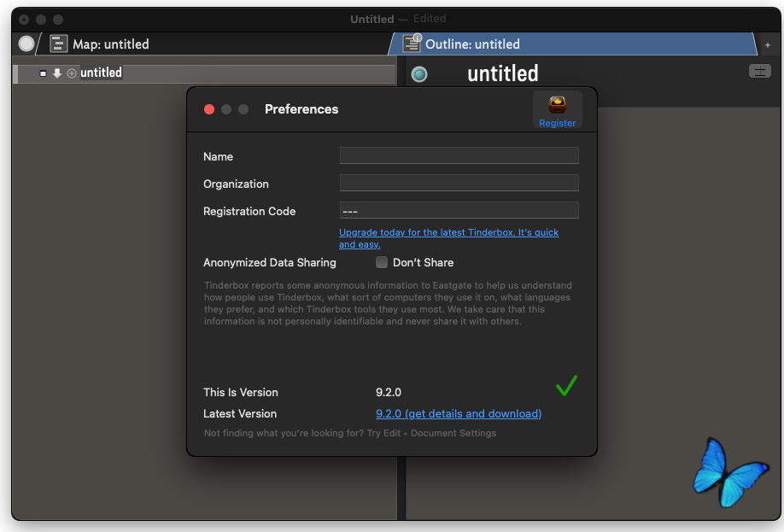This screenshot has width=784, height=532.
Task: Click the Organization input field
Action: [459, 183]
